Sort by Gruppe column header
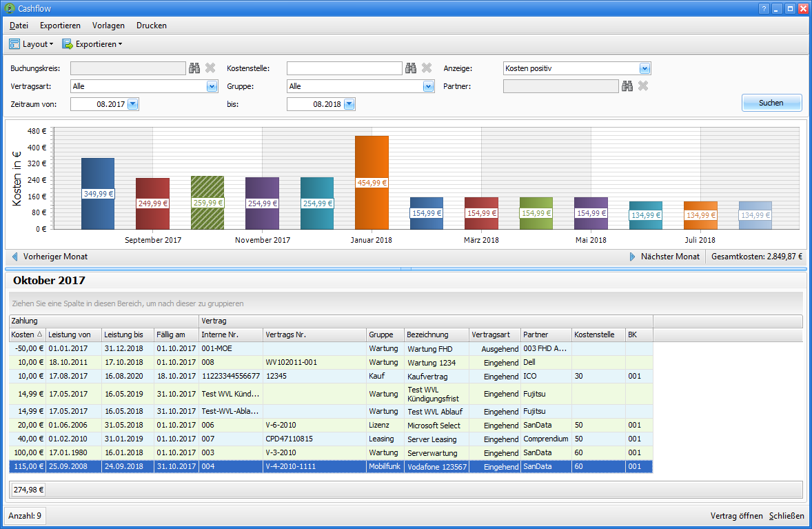This screenshot has width=812, height=529. 385,335
